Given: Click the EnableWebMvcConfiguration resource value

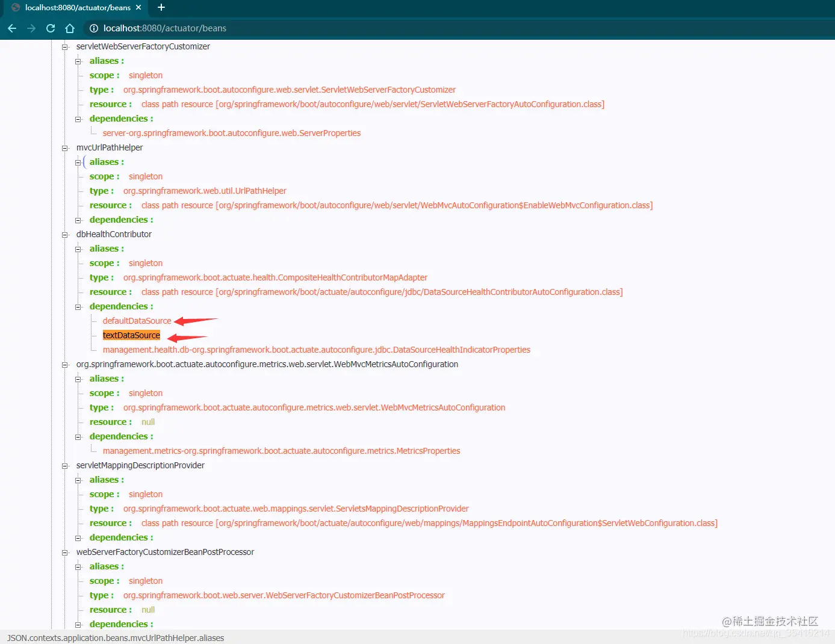Looking at the screenshot, I should 397,205.
